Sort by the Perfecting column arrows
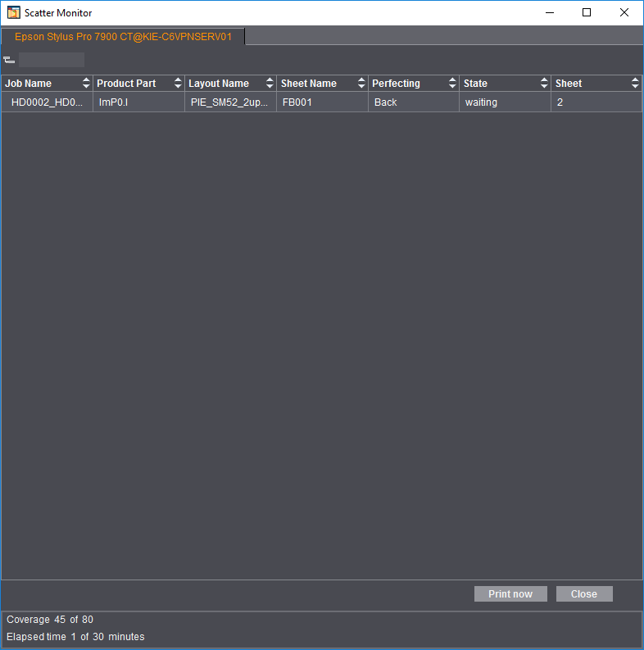The height and width of the screenshot is (650, 644). pyautogui.click(x=452, y=83)
